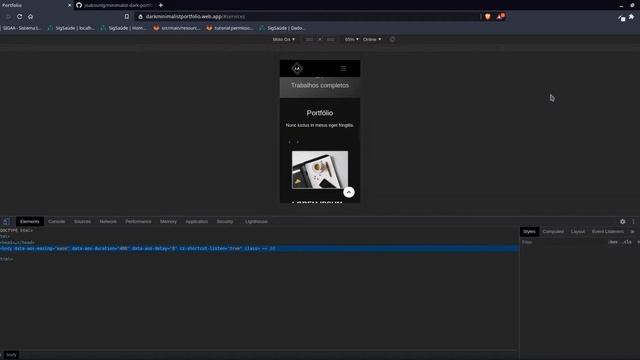The width and height of the screenshot is (640, 360).
Task: Open the Brave Rewards triangle icon
Action: 500,16
